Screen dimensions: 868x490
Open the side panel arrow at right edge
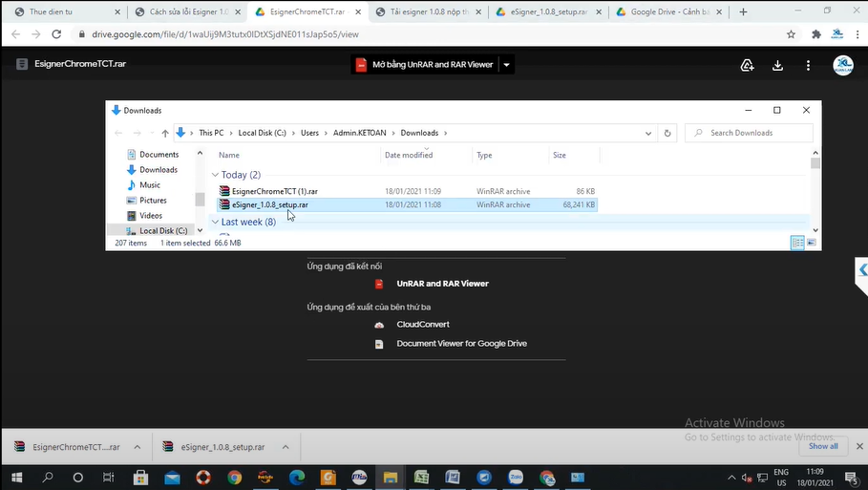pyautogui.click(x=862, y=270)
